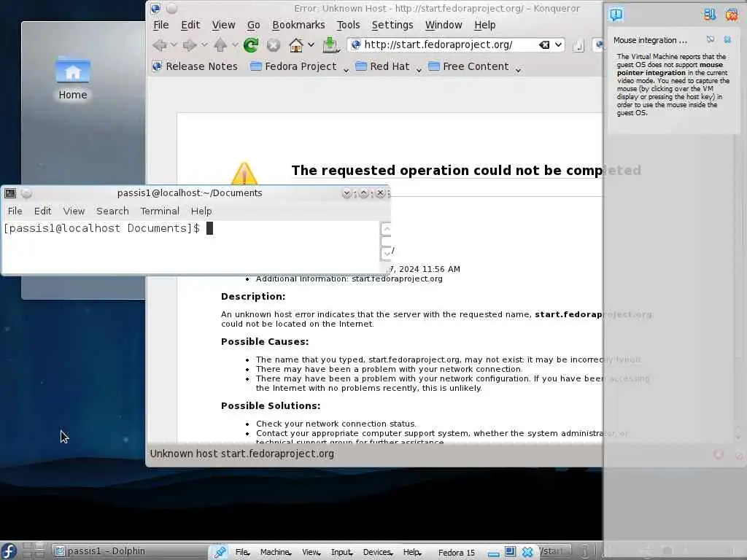Click the 'Fedora 15' label on mini toolbar
The image size is (747, 560).
(457, 553)
